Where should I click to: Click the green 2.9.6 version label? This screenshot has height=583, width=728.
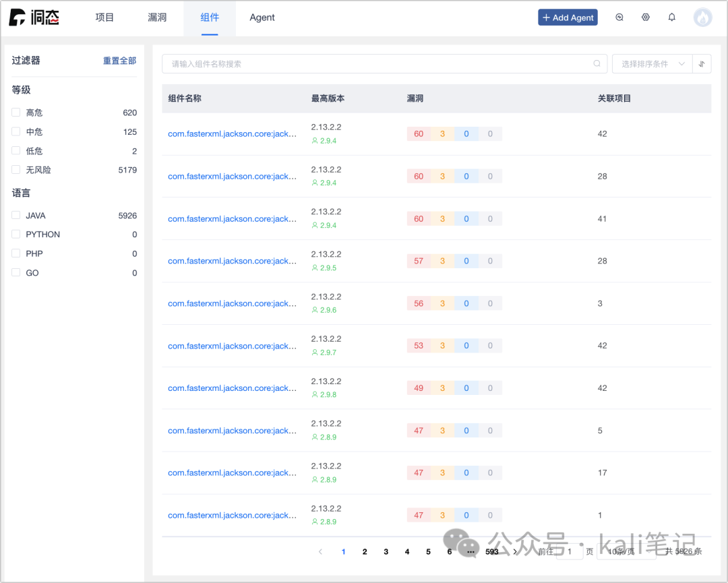(x=328, y=310)
